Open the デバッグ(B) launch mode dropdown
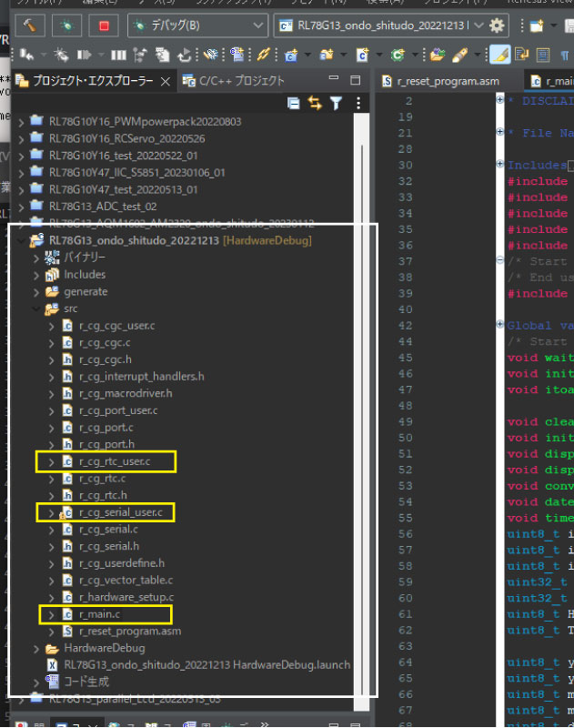The width and height of the screenshot is (574, 728). click(x=257, y=25)
